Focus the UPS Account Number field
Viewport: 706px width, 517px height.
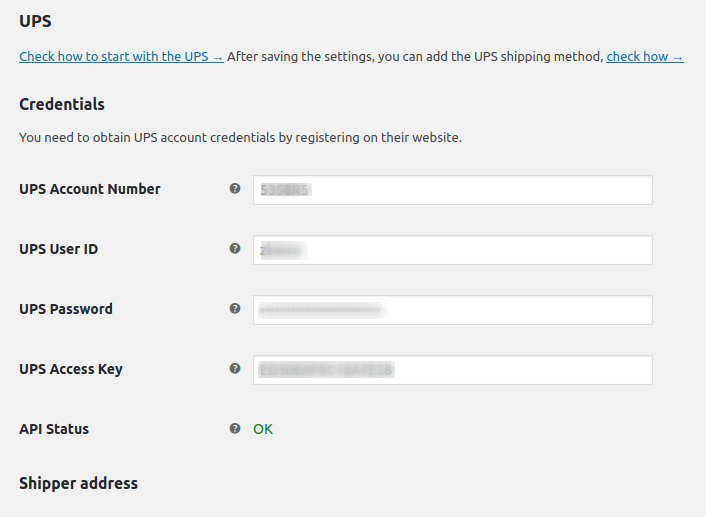coord(453,190)
